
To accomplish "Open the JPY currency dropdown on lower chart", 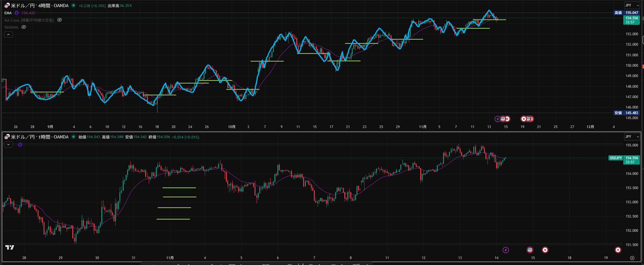I will coord(632,137).
